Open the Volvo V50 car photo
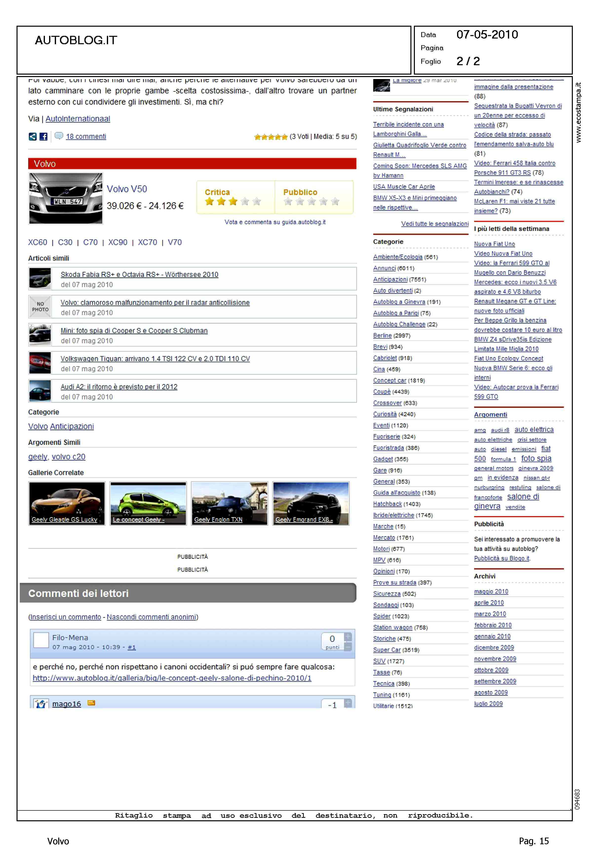616x865 pixels. [66, 199]
